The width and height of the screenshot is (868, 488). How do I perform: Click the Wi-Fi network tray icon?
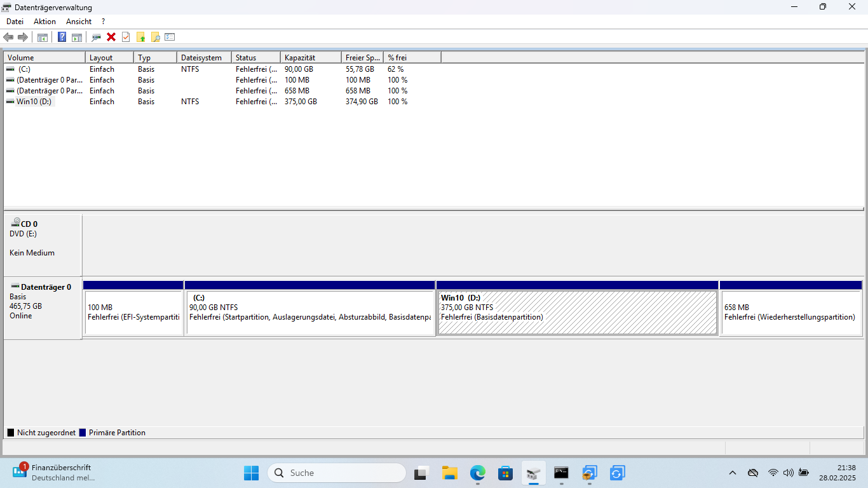pyautogui.click(x=773, y=473)
